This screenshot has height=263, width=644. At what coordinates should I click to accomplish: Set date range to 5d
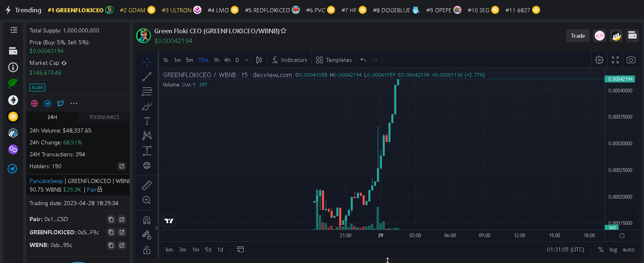pyautogui.click(x=208, y=250)
